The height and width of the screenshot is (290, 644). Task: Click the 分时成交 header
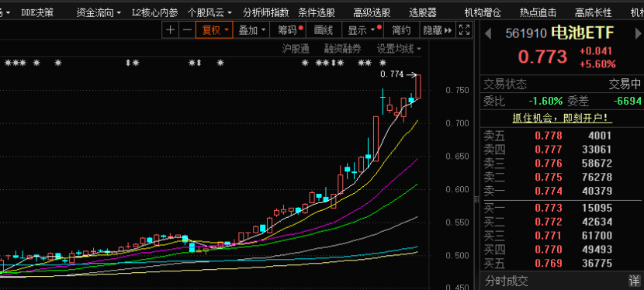[506, 281]
